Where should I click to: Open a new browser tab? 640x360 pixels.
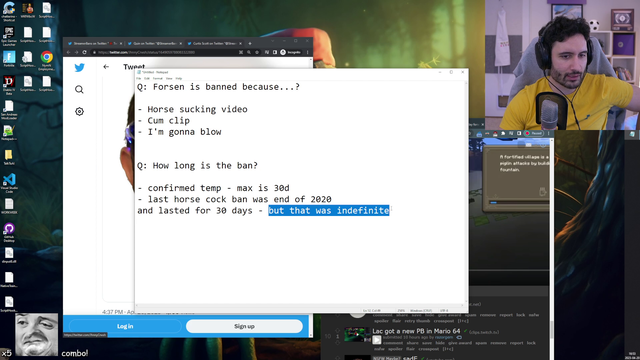tap(250, 43)
